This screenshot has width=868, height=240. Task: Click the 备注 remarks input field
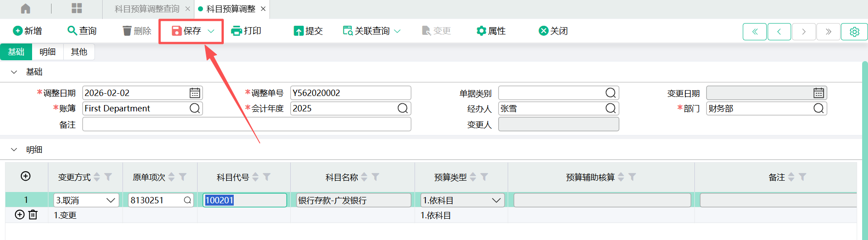[246, 125]
